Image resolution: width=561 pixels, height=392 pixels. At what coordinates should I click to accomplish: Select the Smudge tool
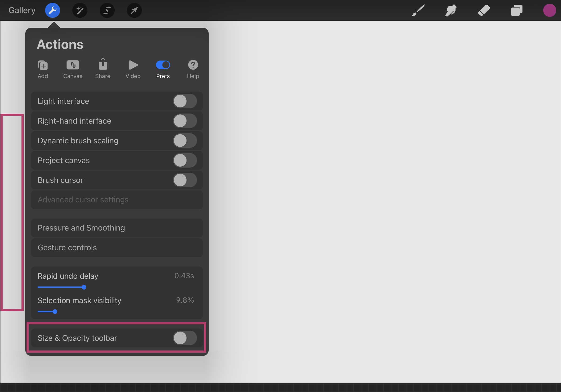point(451,10)
